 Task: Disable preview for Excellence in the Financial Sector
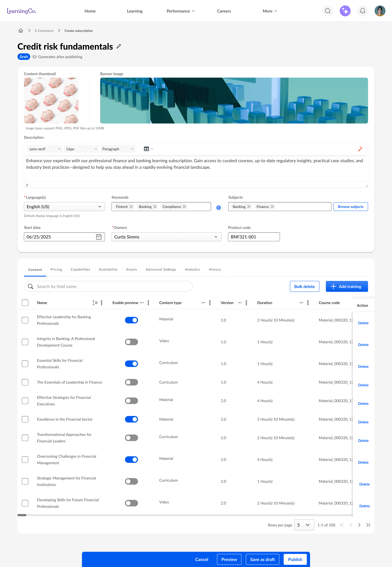coord(131,419)
